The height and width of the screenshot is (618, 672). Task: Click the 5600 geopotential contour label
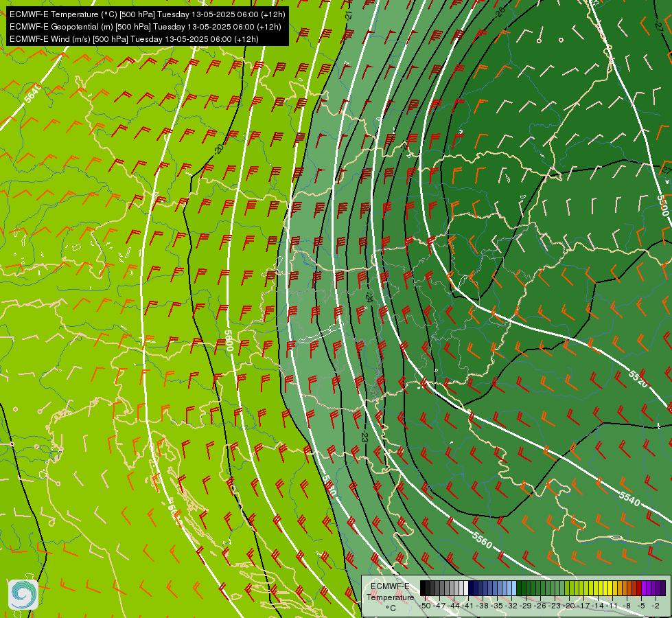pos(229,340)
